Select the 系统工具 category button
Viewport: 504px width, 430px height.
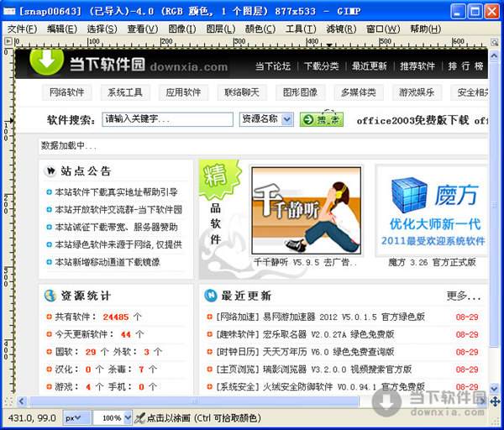[x=125, y=92]
